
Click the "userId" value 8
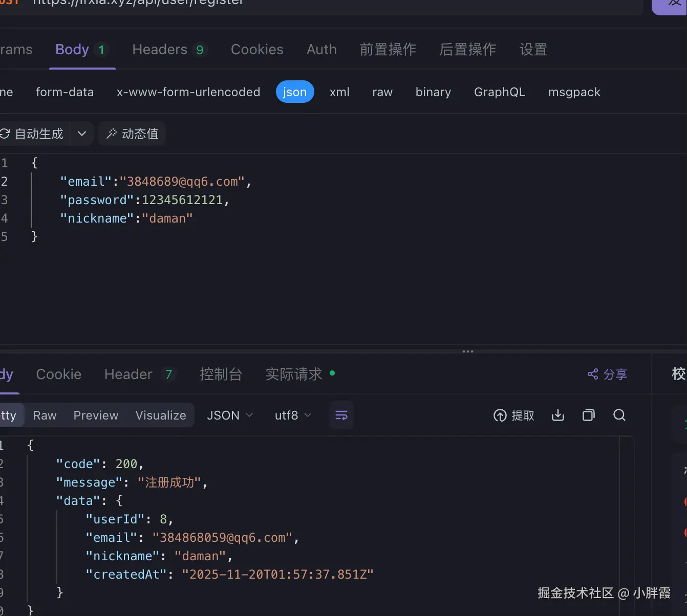click(x=163, y=519)
